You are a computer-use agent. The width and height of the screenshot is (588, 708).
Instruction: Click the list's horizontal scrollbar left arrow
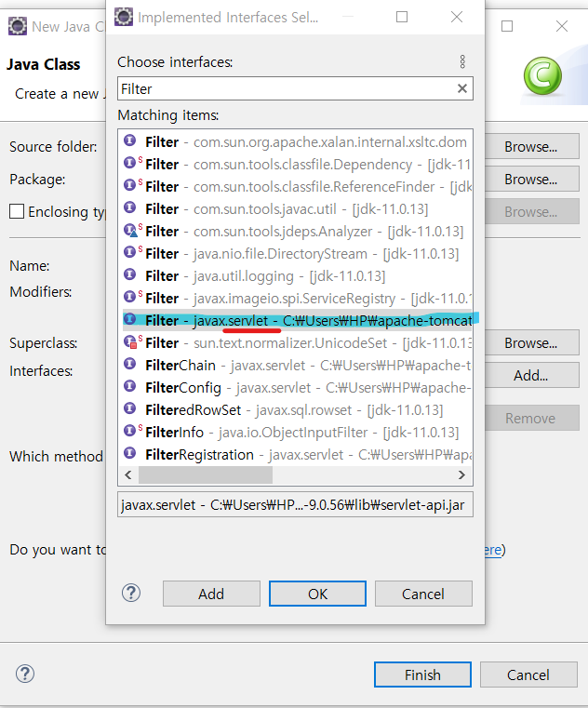(x=128, y=474)
